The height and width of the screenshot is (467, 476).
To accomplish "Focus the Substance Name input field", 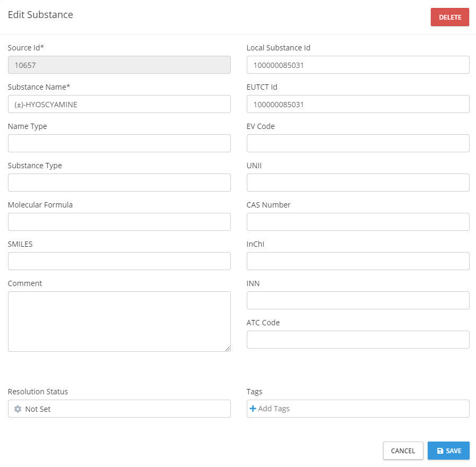I will coord(119,104).
